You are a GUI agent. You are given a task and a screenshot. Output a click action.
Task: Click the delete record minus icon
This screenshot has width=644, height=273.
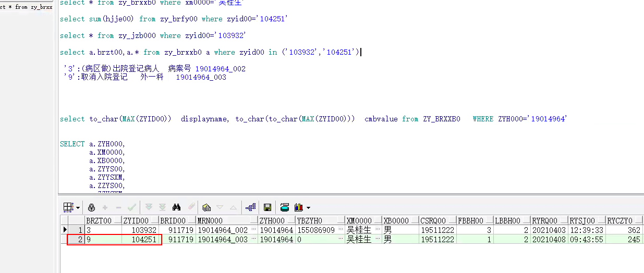click(118, 207)
